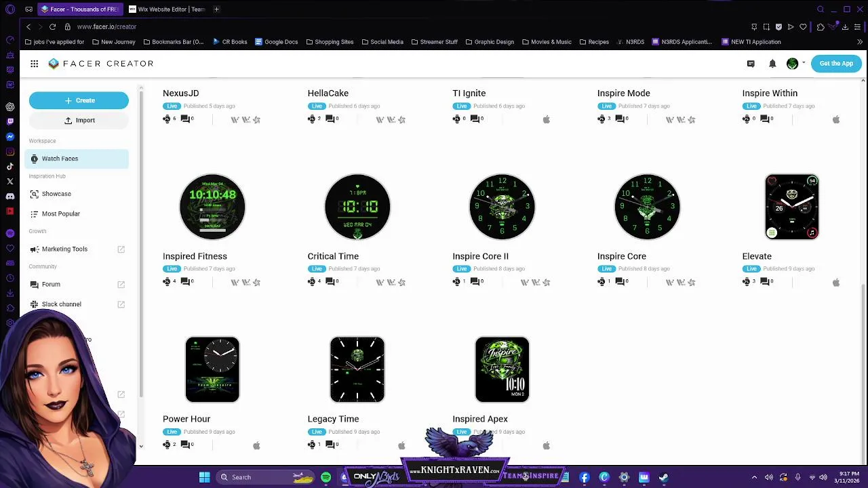Click external-link icon next to Forum
Screen dimensions: 868x488
pyautogui.click(x=121, y=285)
